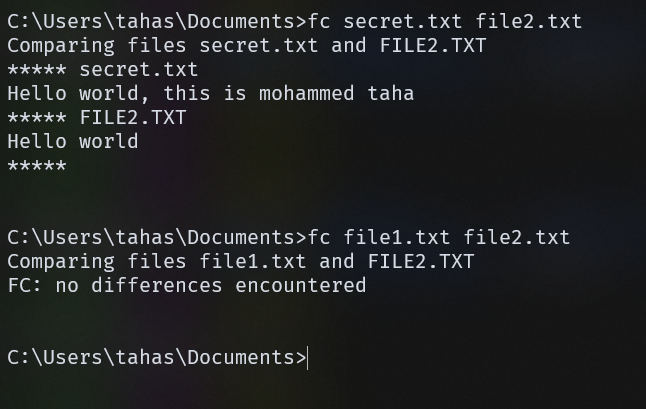Click the word "differences" in the FC result
The image size is (646, 409).
tap(157, 285)
